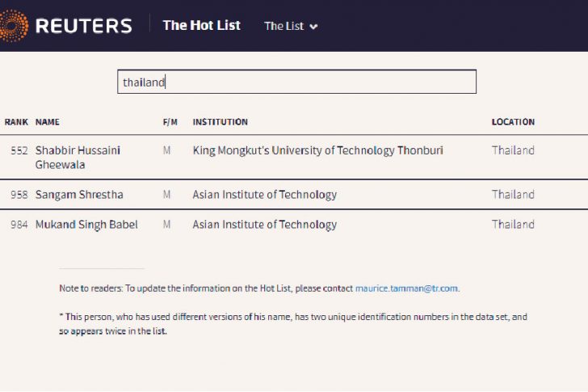
Task: Click the search field containing thailand
Action: tap(296, 82)
